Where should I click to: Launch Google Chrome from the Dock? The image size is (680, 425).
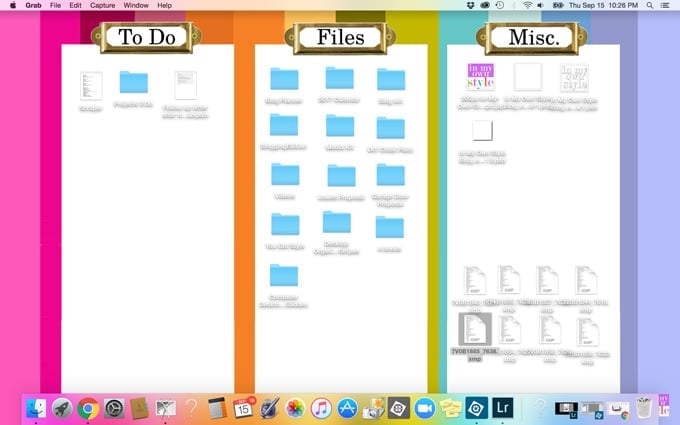(x=88, y=408)
